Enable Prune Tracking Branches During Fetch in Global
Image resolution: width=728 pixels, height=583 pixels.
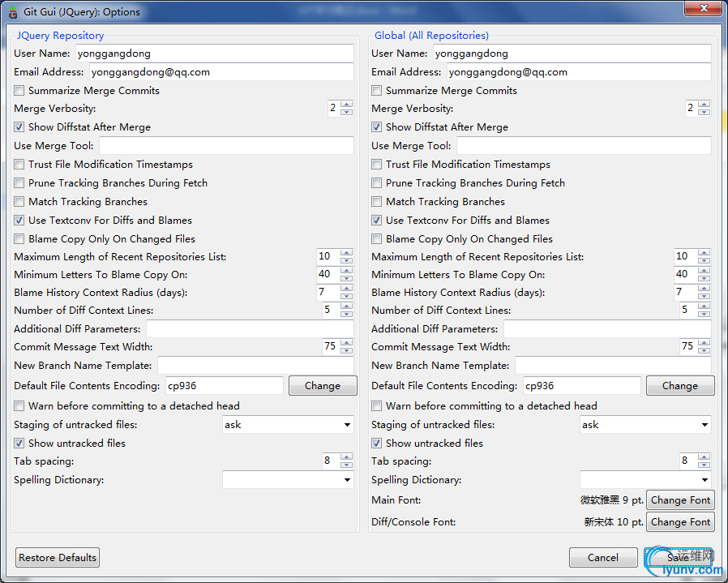click(x=376, y=183)
